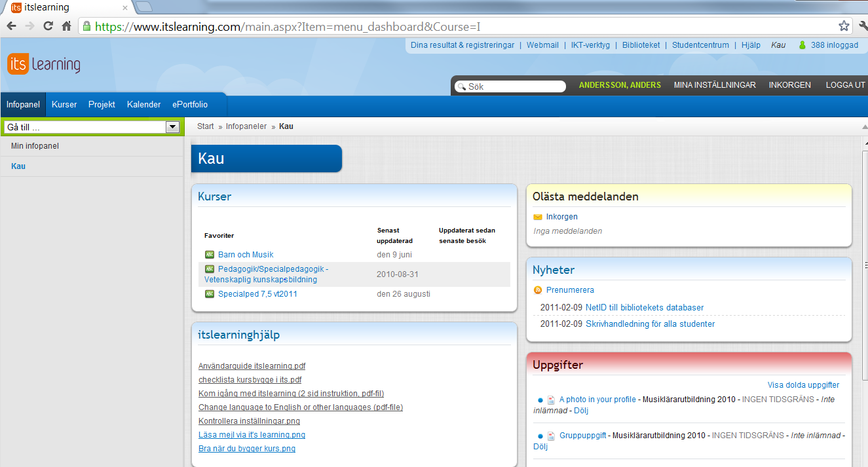This screenshot has height=467, width=868.
Task: Open Skrivhandledning för alla studenter news
Action: pos(650,324)
